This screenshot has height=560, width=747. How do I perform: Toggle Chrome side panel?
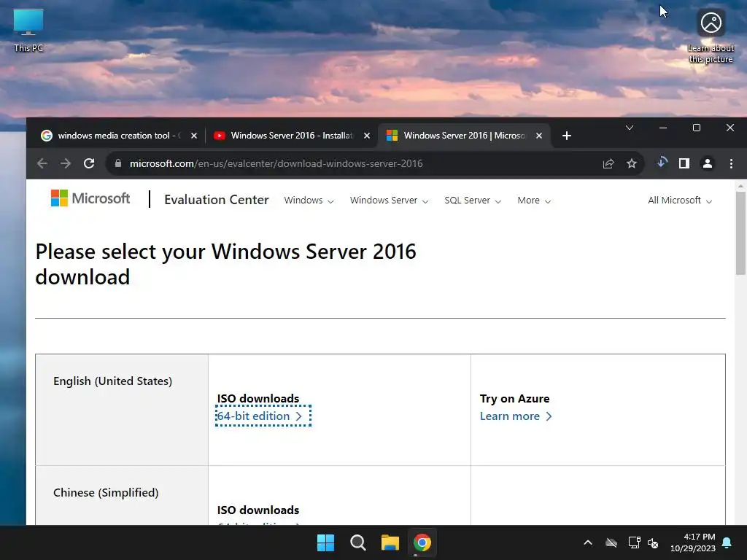pos(684,163)
